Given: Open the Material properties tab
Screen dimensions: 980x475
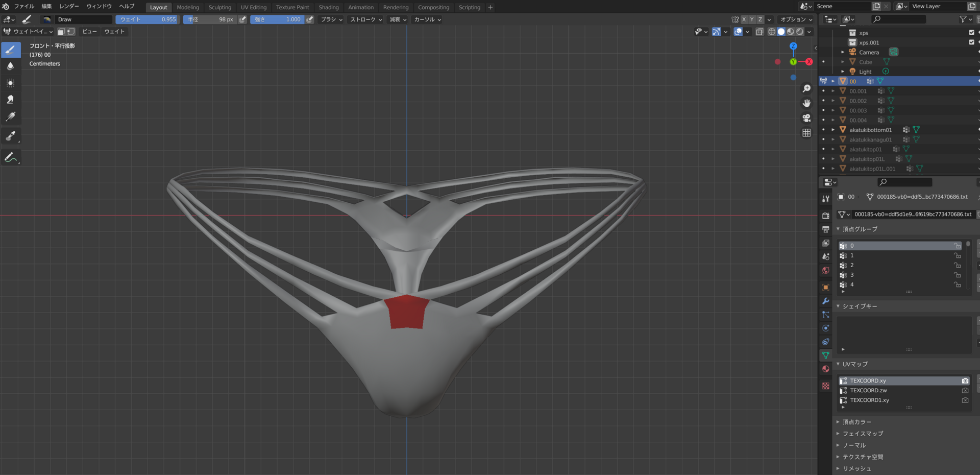Looking at the screenshot, I should (x=826, y=369).
